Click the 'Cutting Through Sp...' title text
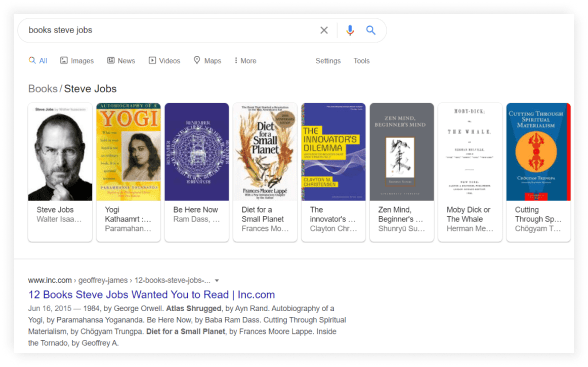 538,214
